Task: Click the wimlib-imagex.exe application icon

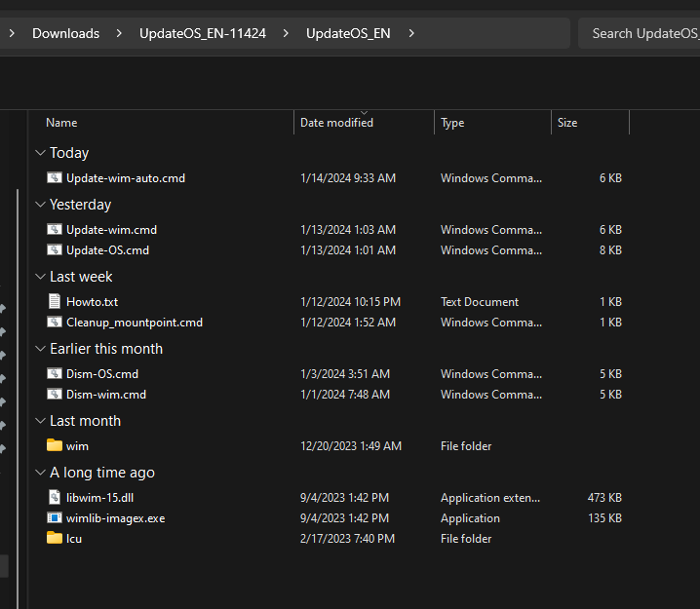Action: (55, 518)
